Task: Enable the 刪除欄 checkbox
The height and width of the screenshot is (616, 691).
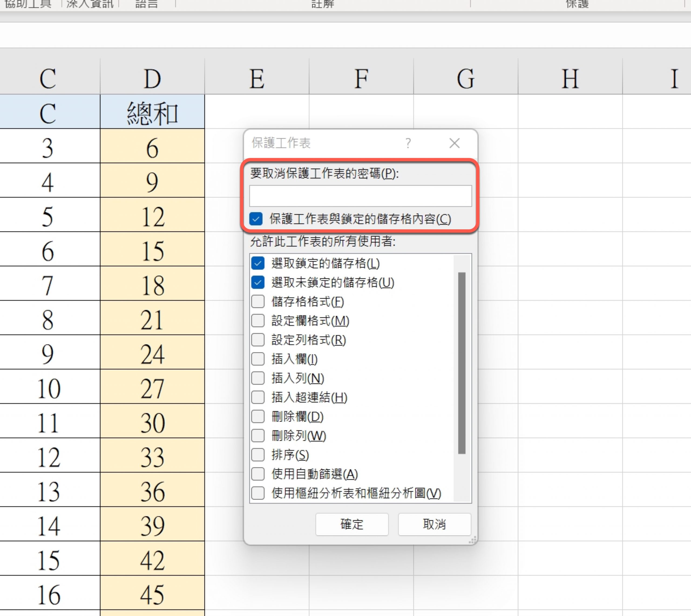Action: (x=258, y=416)
